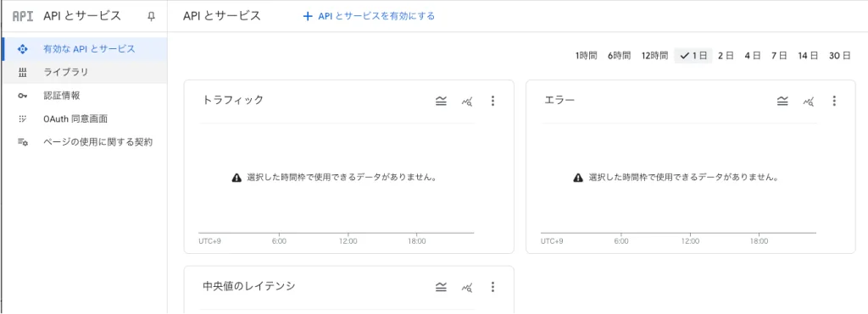The width and height of the screenshot is (868, 314).
Task: Open three-dot menu on トラフィック card
Action: point(492,102)
